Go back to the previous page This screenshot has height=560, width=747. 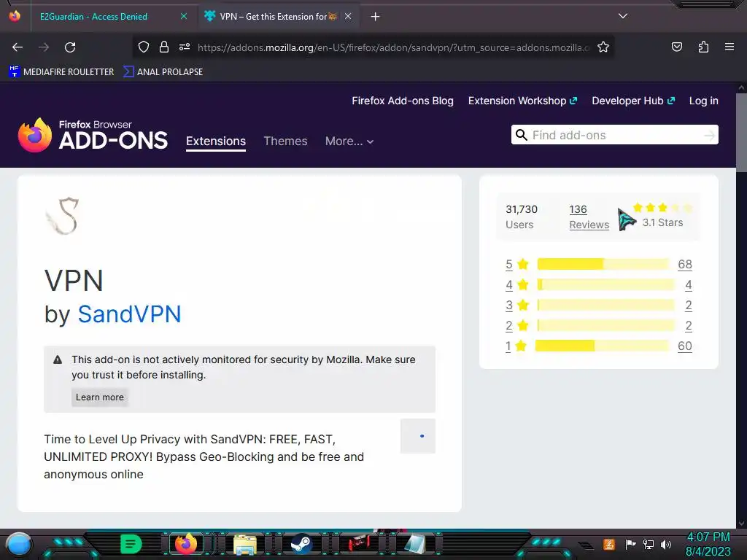[x=18, y=47]
